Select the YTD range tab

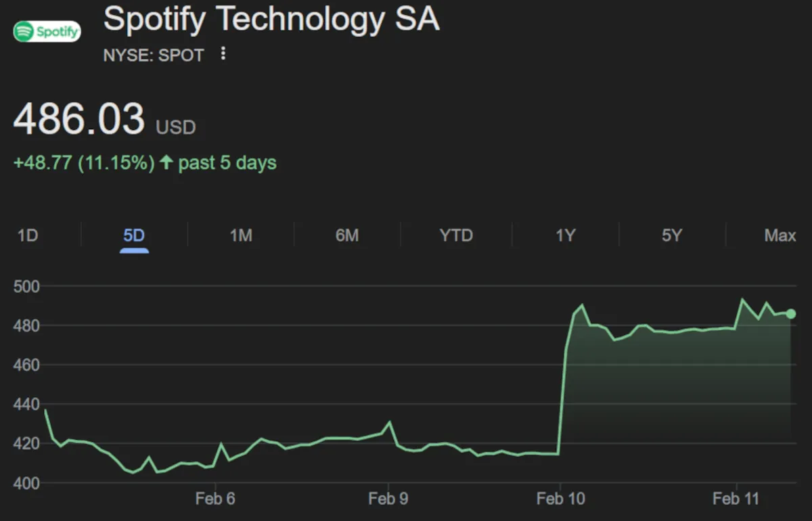pos(456,235)
